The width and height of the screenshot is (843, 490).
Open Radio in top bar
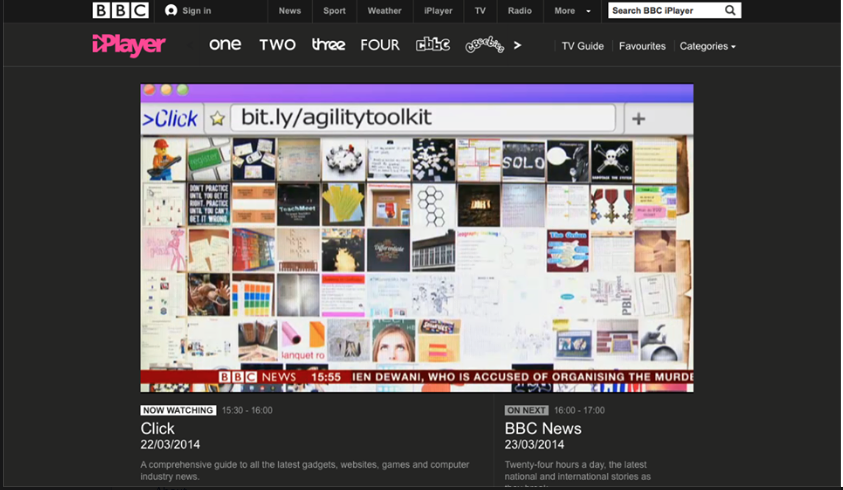pos(520,11)
